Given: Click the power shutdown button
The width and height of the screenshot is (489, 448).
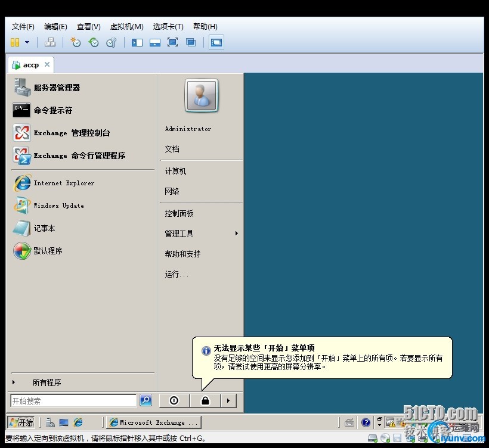Looking at the screenshot, I should 174,400.
